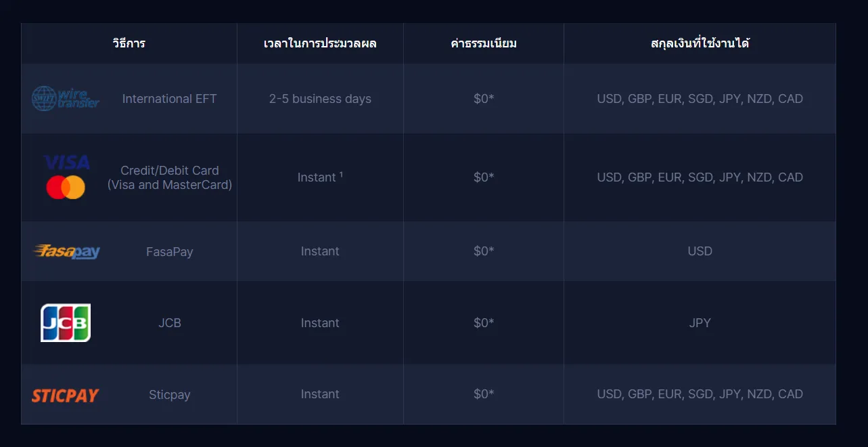Click Instant in the FasaPay row
Screen dimensions: 868x447
pos(320,251)
